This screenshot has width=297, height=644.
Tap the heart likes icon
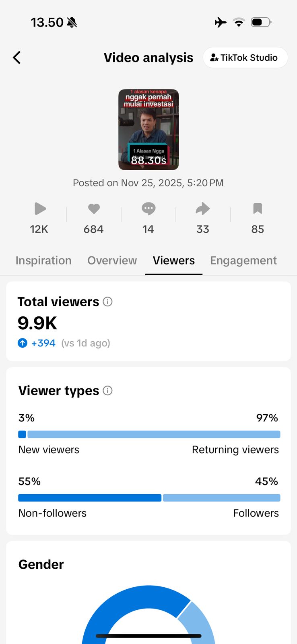(x=94, y=208)
